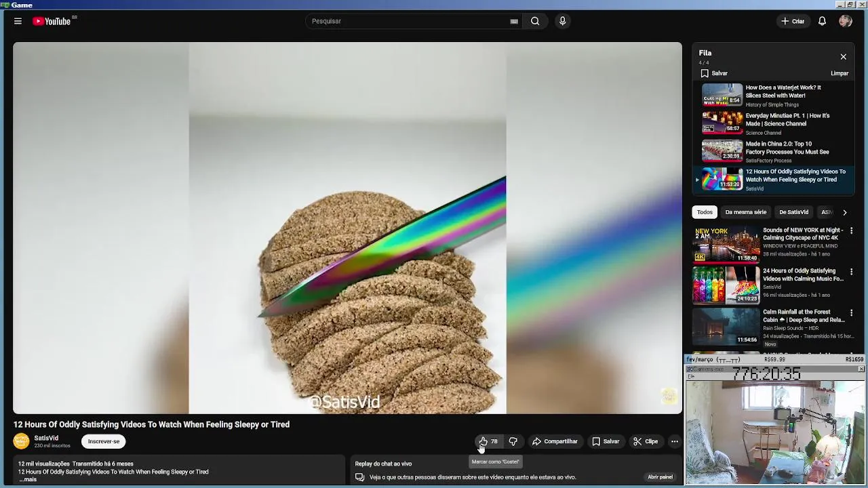Screen dimensions: 868x488
Task: Start voice search with microphone icon
Action: pos(562,21)
